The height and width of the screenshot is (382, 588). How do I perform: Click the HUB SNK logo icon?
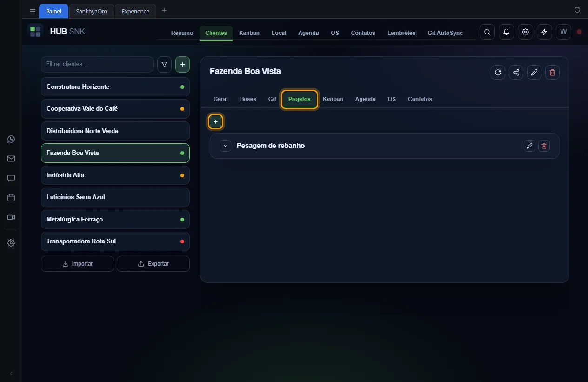35,32
